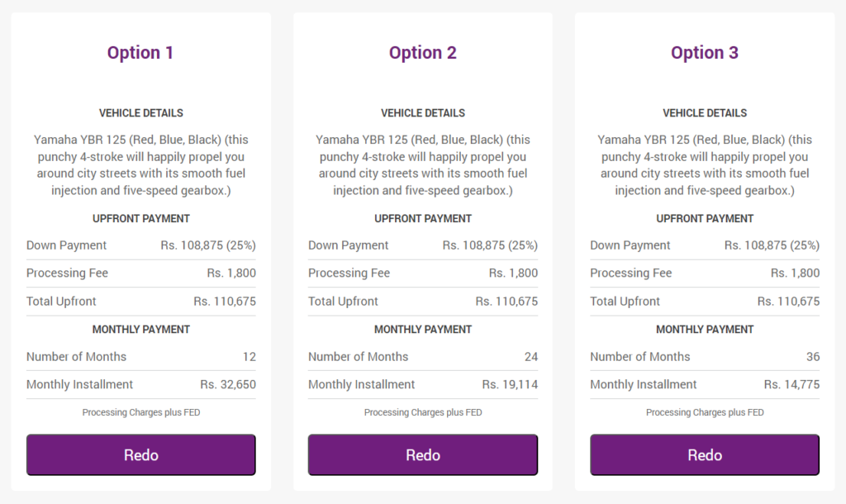Click the Redo button under Option 2
This screenshot has height=504, width=846.
click(x=423, y=455)
